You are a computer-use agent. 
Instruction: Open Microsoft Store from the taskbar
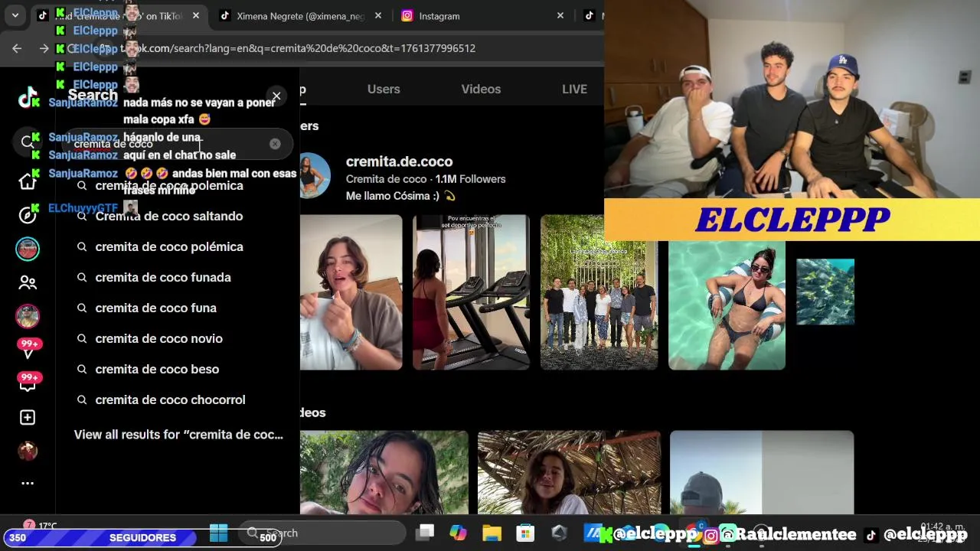point(525,533)
